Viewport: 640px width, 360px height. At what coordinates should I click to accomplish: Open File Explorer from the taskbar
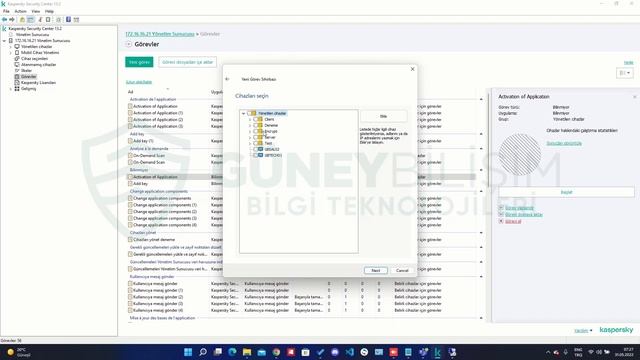(247, 352)
